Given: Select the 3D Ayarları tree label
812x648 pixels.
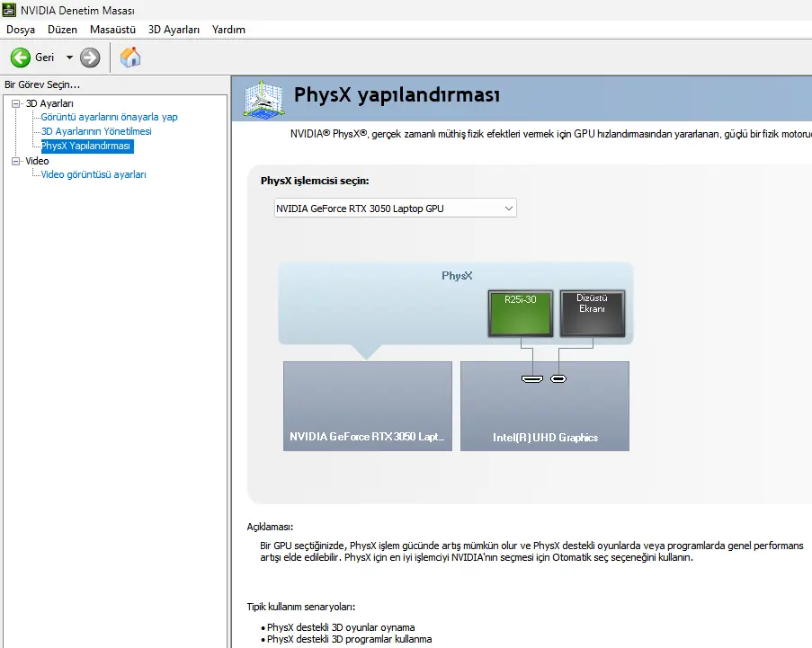Looking at the screenshot, I should [49, 103].
